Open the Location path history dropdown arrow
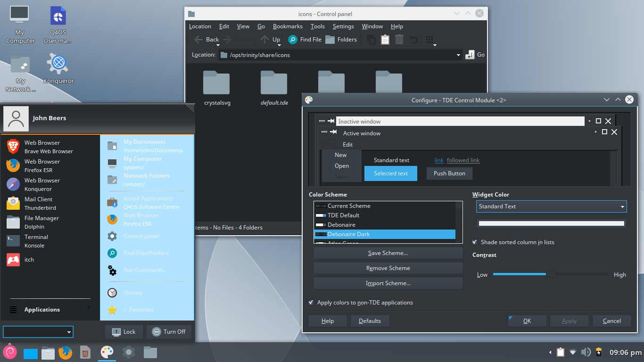This screenshot has width=644, height=362. point(458,55)
